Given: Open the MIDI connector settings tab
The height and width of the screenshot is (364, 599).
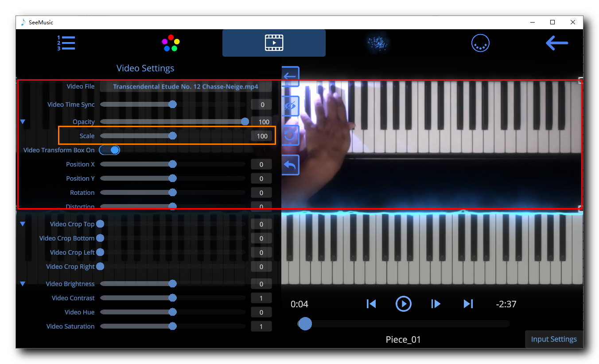Looking at the screenshot, I should point(480,43).
